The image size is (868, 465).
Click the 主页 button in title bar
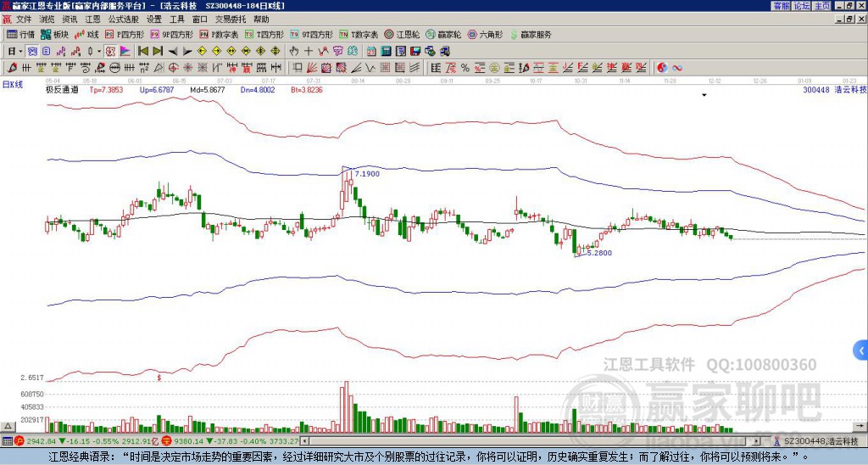(821, 6)
